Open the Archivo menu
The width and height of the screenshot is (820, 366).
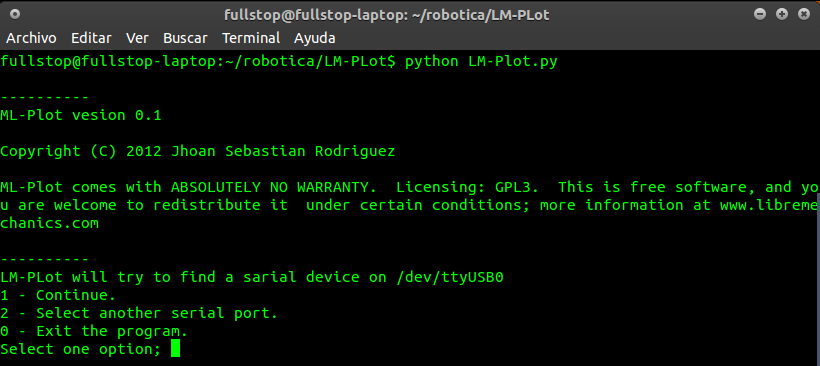(31, 38)
